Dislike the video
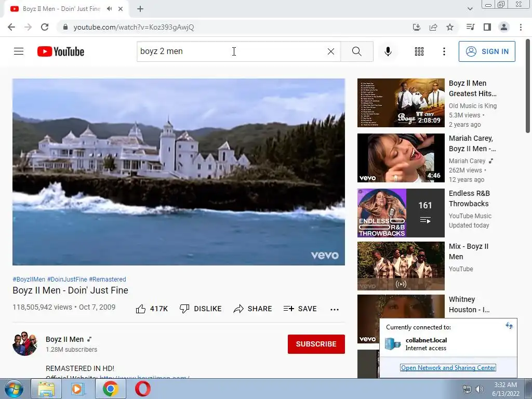Viewport: 532px width, 399px height. (x=201, y=309)
